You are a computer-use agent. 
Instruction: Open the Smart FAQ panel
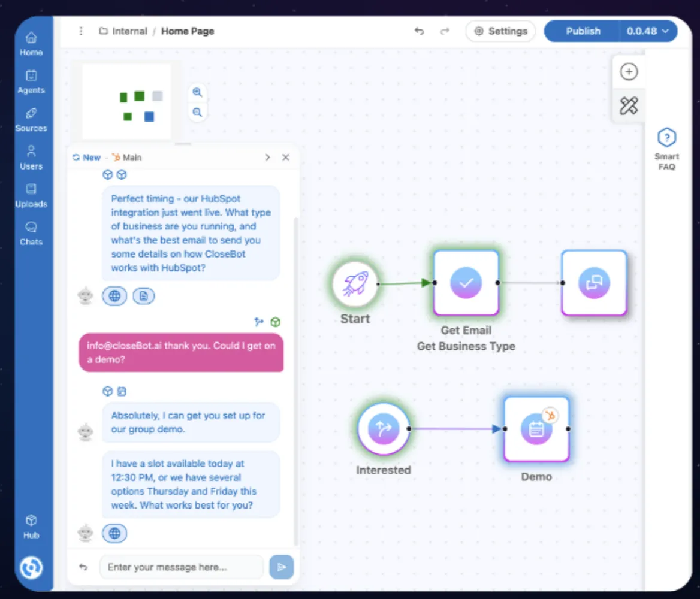tap(666, 149)
